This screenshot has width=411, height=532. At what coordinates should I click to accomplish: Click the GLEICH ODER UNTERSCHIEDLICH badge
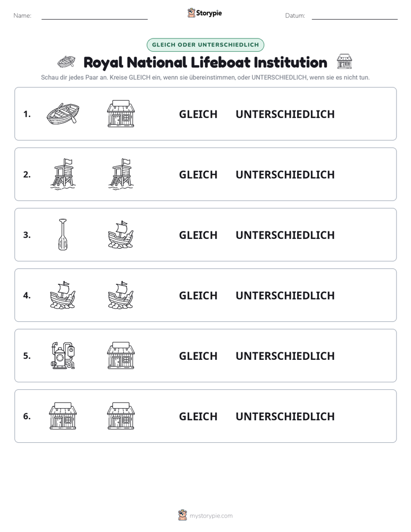point(205,45)
